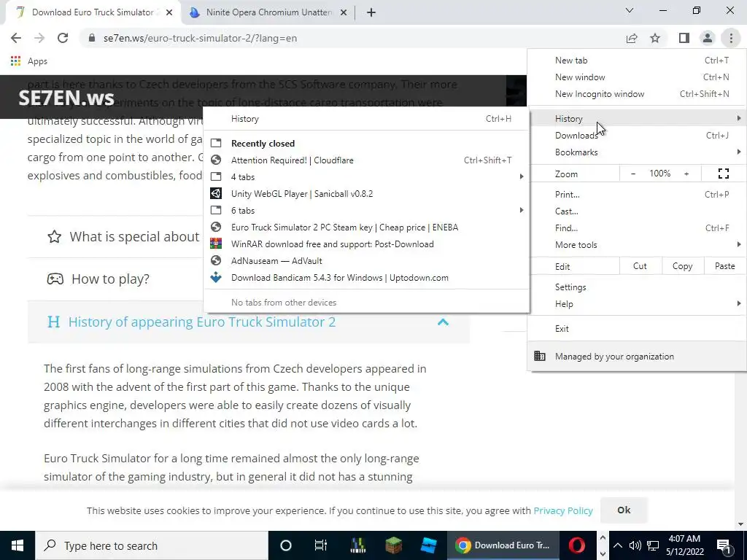Close the Download Euro Truck Simulator tab
747x560 pixels.
pyautogui.click(x=169, y=12)
